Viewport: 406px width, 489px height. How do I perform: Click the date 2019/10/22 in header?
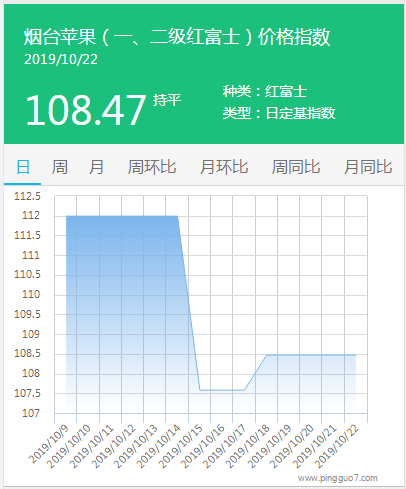pyautogui.click(x=61, y=59)
